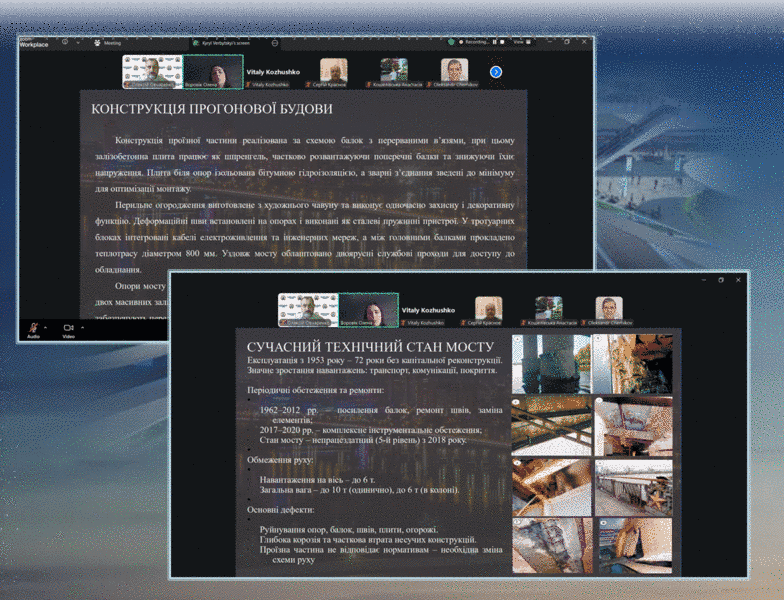
Task: Expand video options arrow beside Video
Action: [x=82, y=326]
